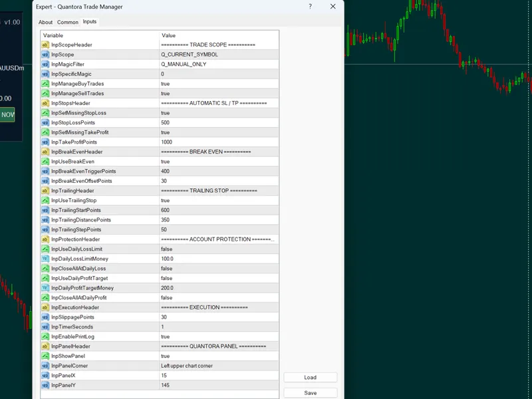Toggle InpUseTrailingStop value
Viewport: 532px width, 399px height.
point(219,201)
